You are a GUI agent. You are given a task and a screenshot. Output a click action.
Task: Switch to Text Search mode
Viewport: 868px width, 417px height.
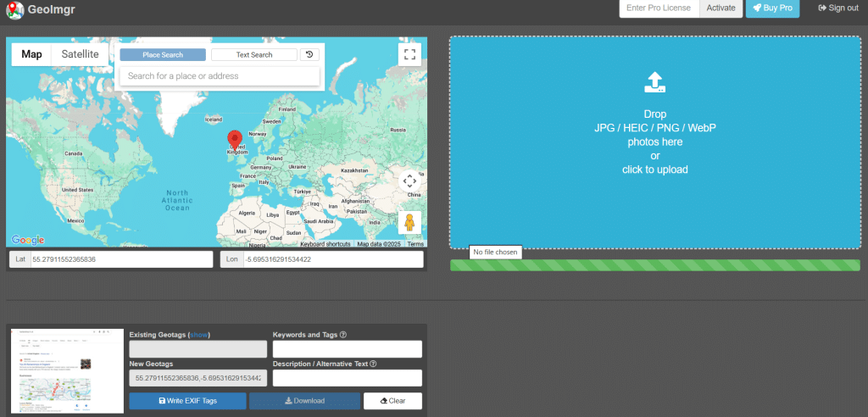coord(254,55)
